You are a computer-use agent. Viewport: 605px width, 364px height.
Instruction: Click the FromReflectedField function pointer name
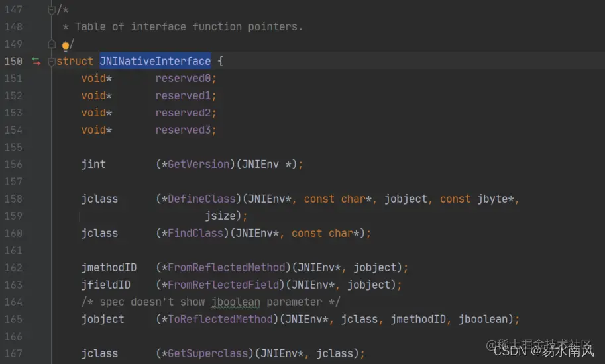pos(223,285)
